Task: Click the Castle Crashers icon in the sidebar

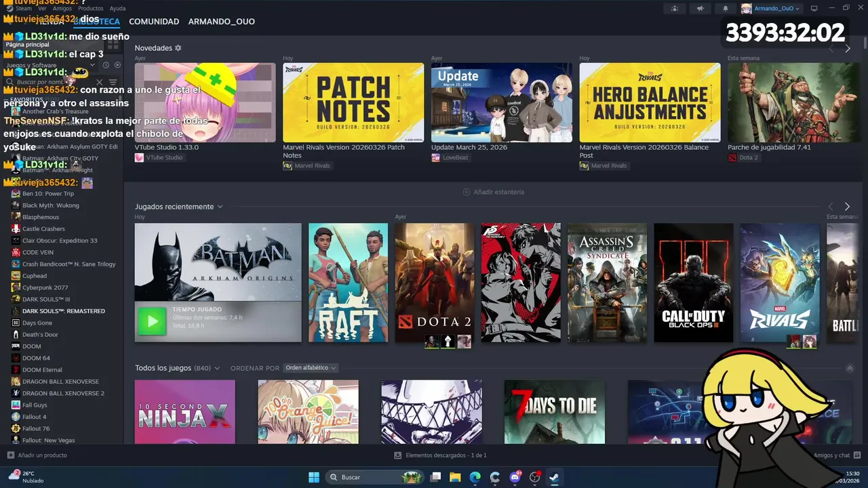Action: pos(16,229)
